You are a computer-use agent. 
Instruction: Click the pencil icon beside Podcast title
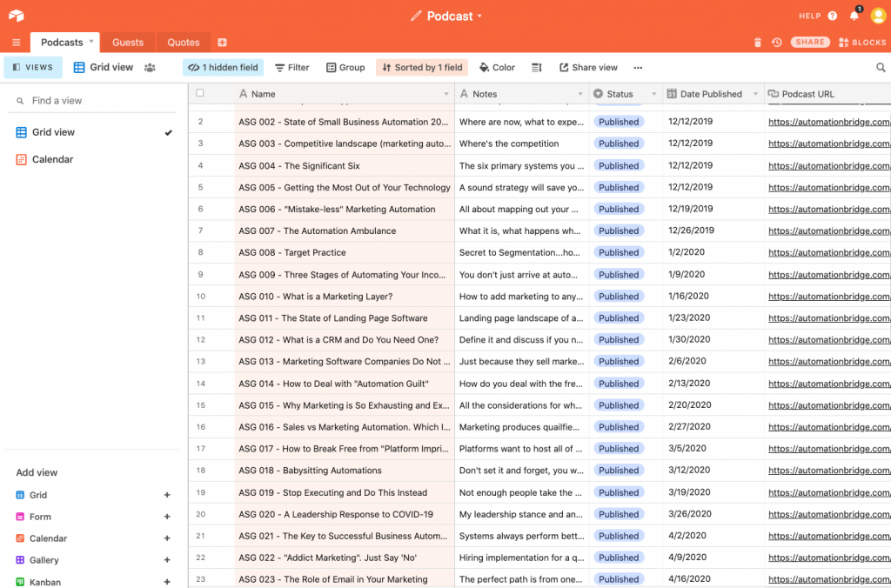417,16
